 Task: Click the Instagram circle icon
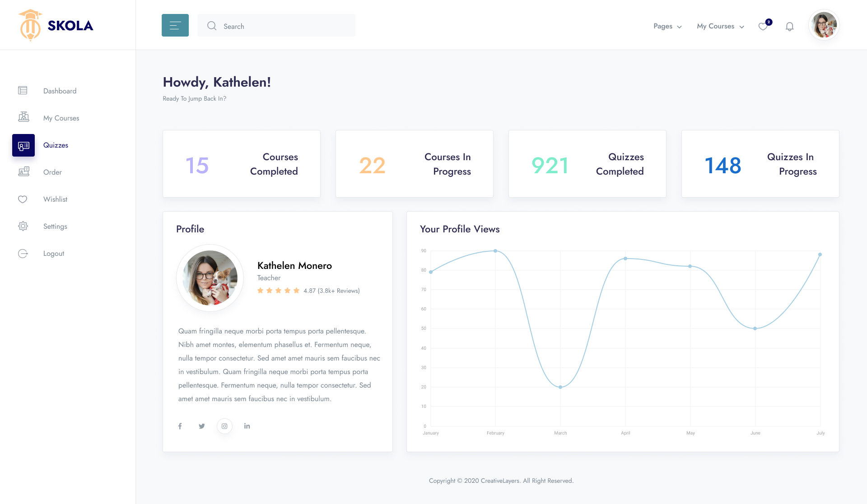224,426
